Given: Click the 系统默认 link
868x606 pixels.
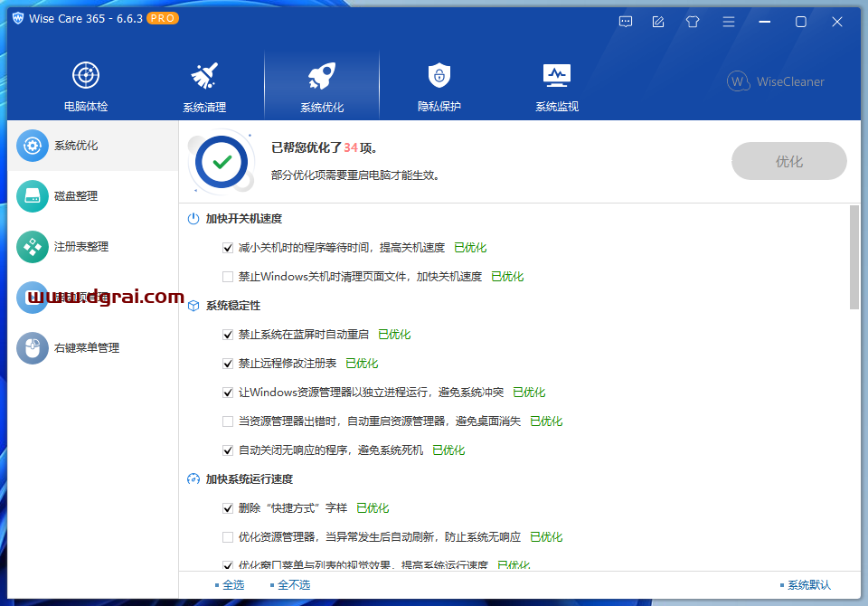Looking at the screenshot, I should 809,585.
